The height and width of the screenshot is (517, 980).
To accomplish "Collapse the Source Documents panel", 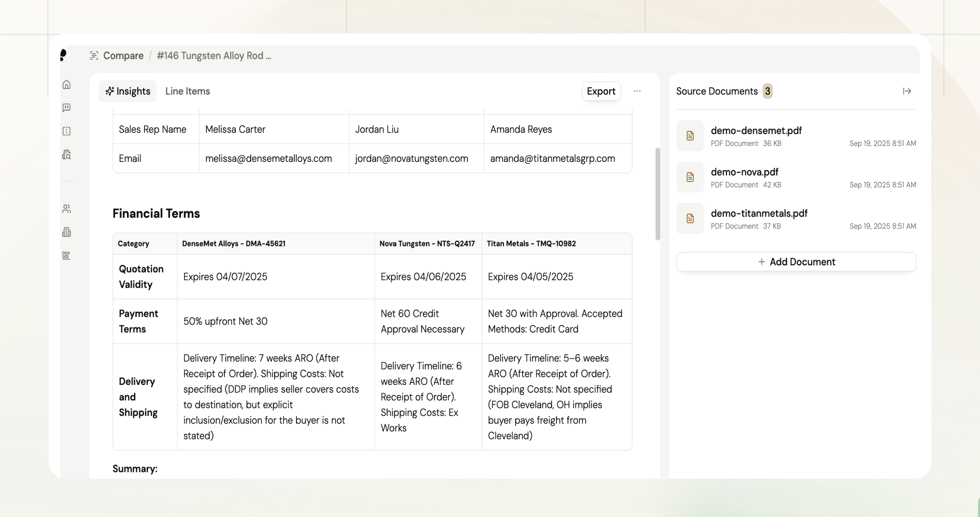I will click(x=907, y=91).
